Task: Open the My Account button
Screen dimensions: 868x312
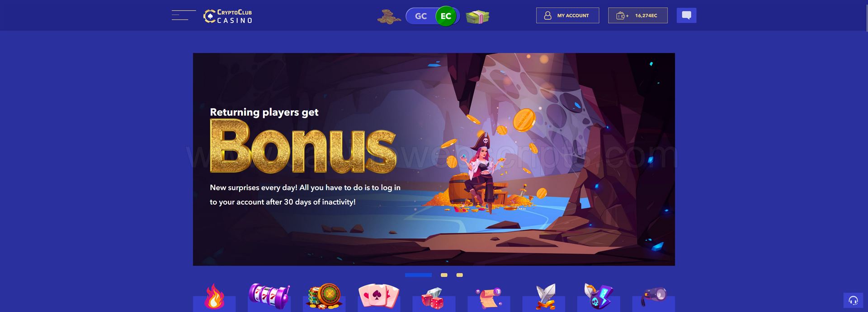Action: pos(567,15)
